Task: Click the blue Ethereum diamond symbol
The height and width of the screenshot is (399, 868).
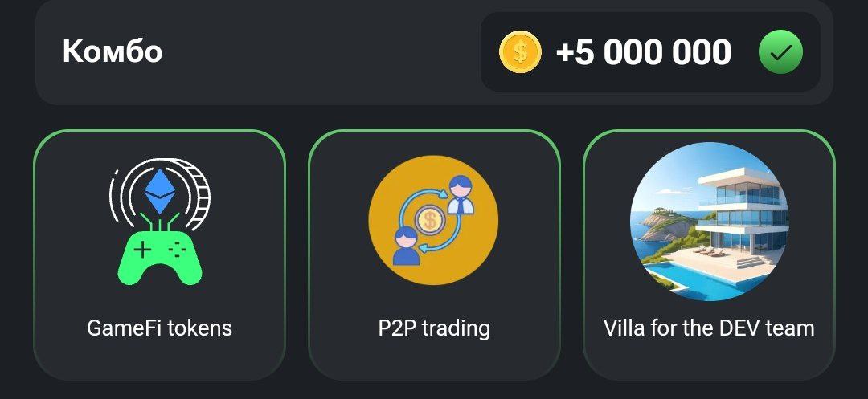Action: pos(160,191)
